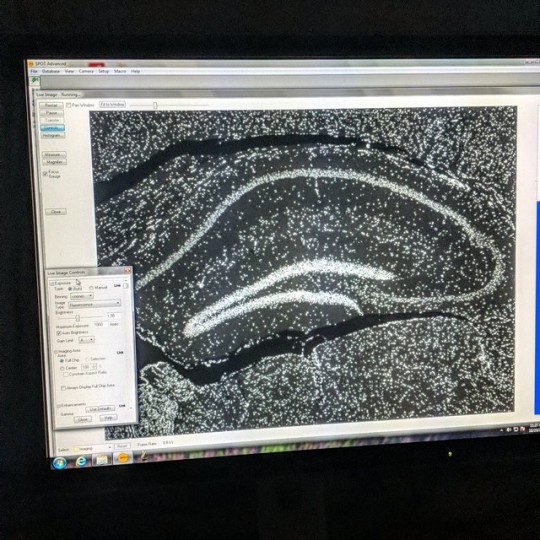Enable the Pan Window checkbox
Screen dimensions: 540x540
coord(69,105)
